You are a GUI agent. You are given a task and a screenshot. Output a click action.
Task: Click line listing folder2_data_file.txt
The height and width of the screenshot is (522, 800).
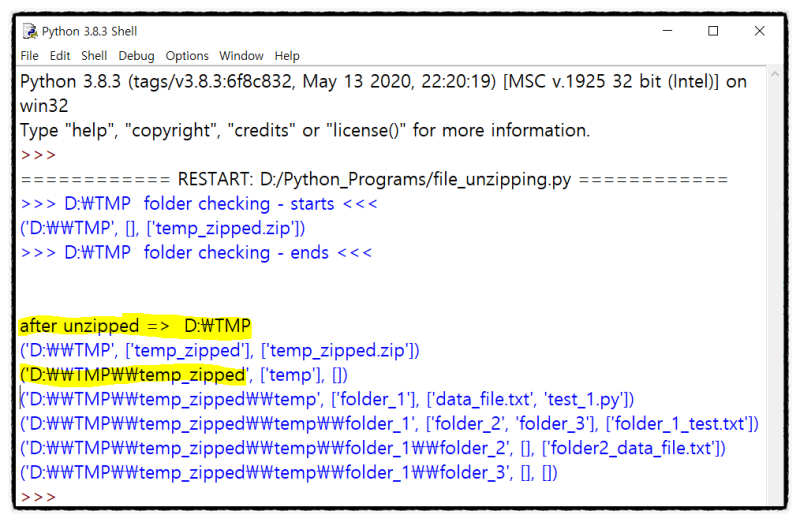point(373,448)
